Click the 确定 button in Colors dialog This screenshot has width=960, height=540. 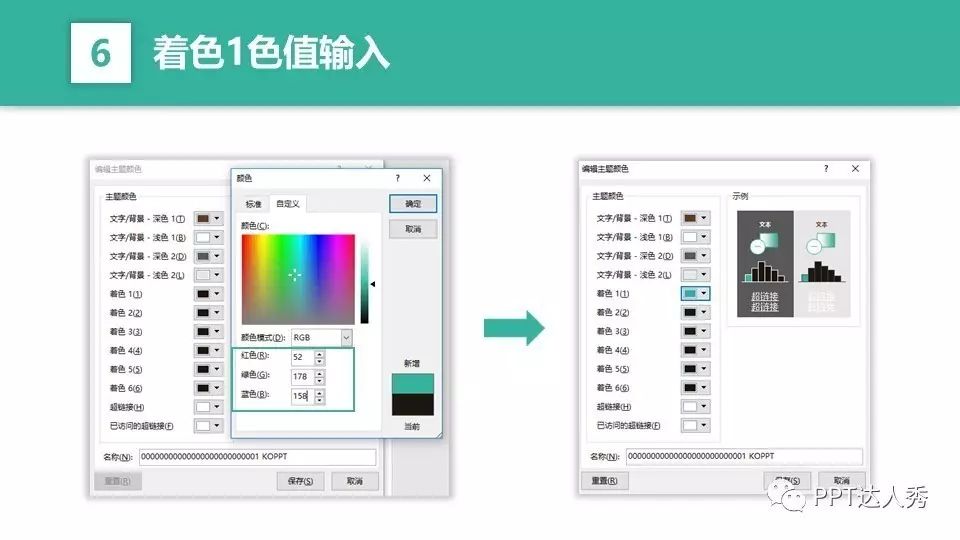[412, 203]
